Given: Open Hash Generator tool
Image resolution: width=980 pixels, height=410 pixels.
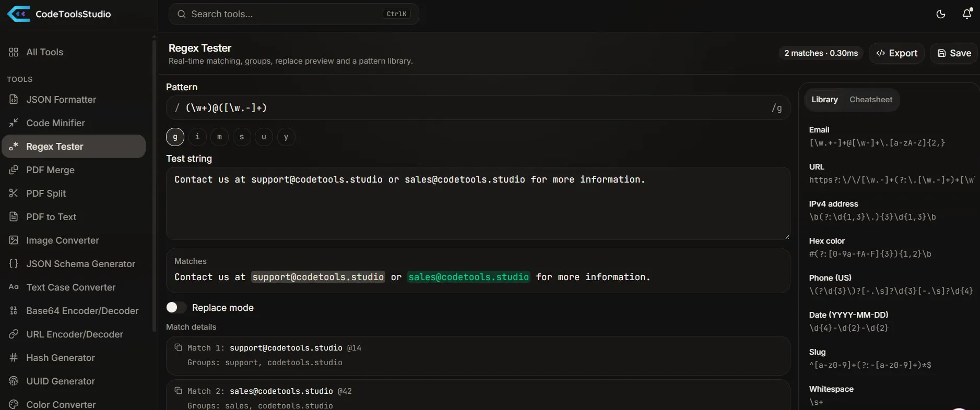Looking at the screenshot, I should [x=74, y=357].
